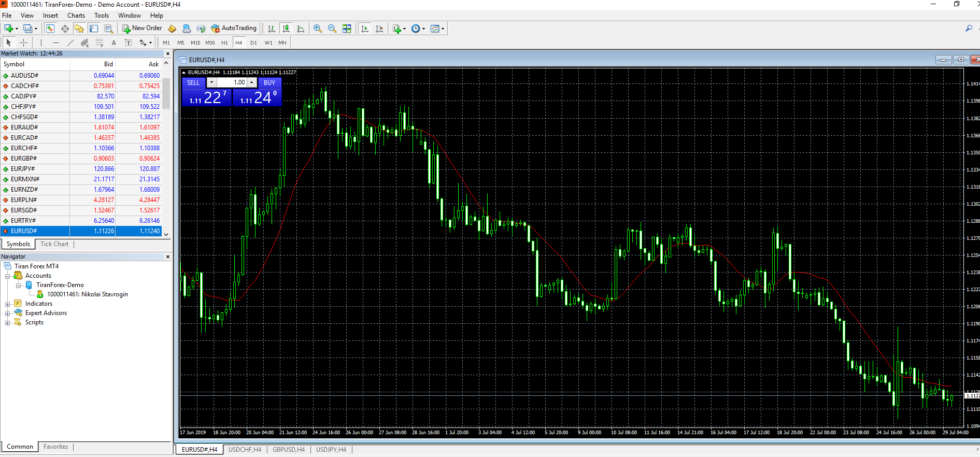Viewport: 980px width, 457px height.
Task: Click New Order button
Action: pyautogui.click(x=142, y=28)
